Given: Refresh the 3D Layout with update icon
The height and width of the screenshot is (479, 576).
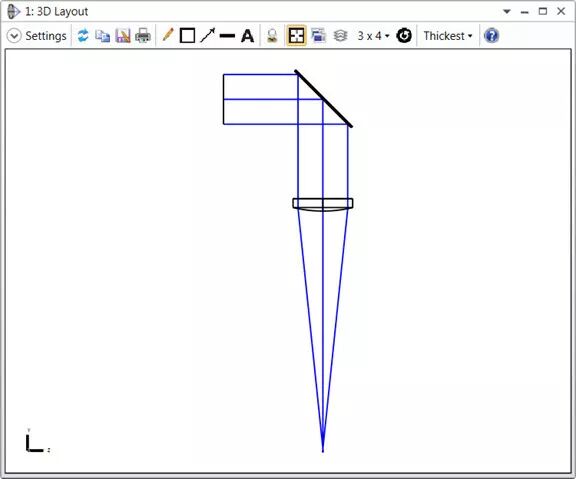Looking at the screenshot, I should click(x=83, y=36).
